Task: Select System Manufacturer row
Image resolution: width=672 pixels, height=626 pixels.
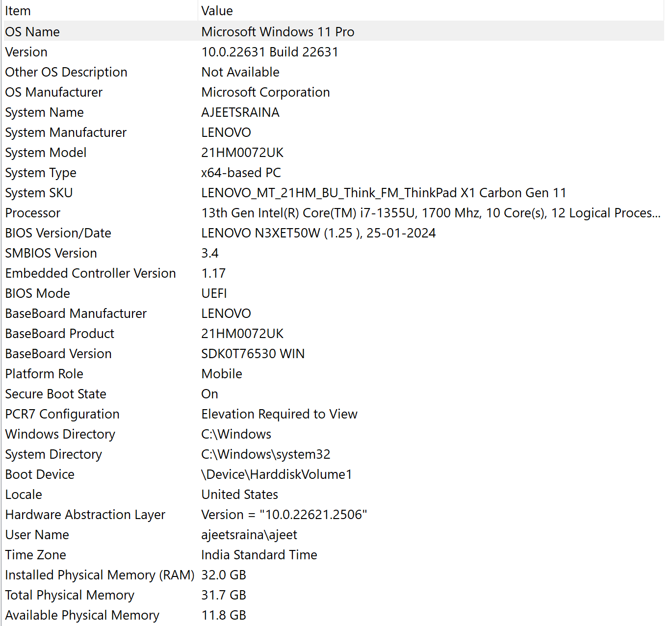Action: (x=334, y=132)
